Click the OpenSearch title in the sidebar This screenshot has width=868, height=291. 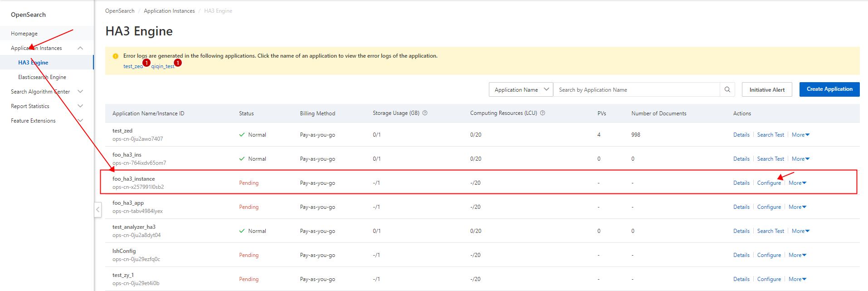click(x=28, y=15)
